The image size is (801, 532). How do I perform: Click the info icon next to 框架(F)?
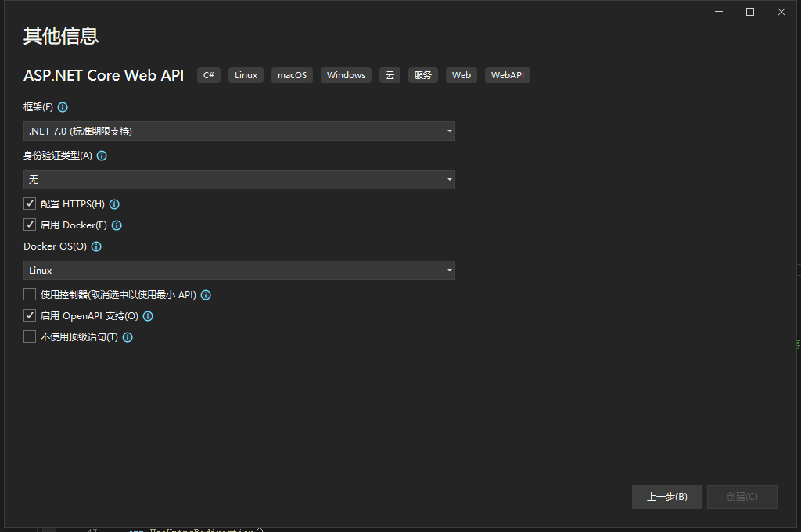point(63,107)
